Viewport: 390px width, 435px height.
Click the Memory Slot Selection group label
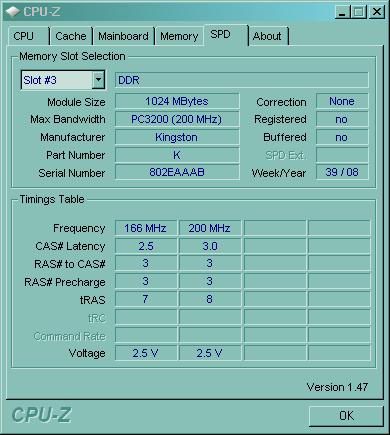72,56
